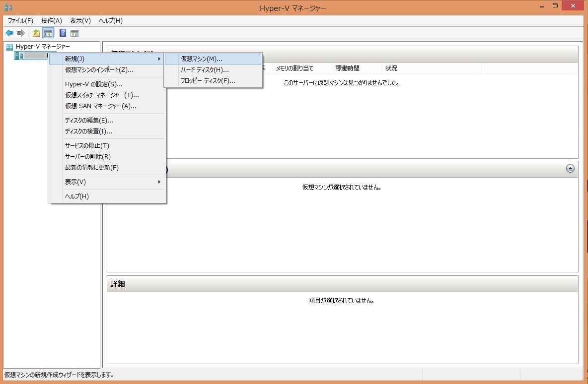Viewport: 588px width, 384px height.
Task: Click the forward arrow toolbar icon
Action: (21, 33)
